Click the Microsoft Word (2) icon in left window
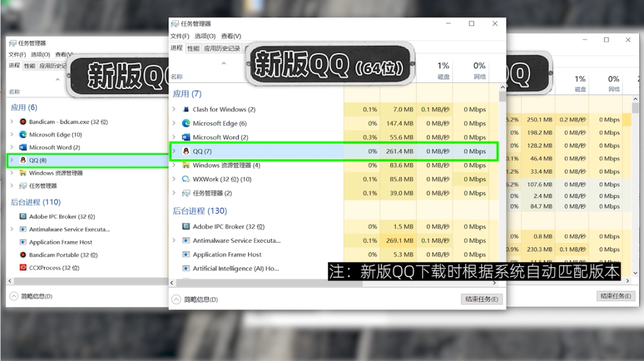 (23, 147)
